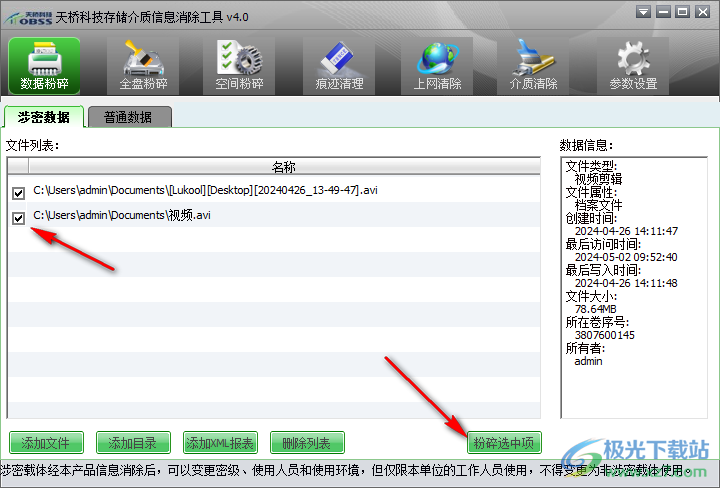This screenshot has width=720, height=488.
Task: Maximize the tool window
Action: pyautogui.click(x=683, y=12)
